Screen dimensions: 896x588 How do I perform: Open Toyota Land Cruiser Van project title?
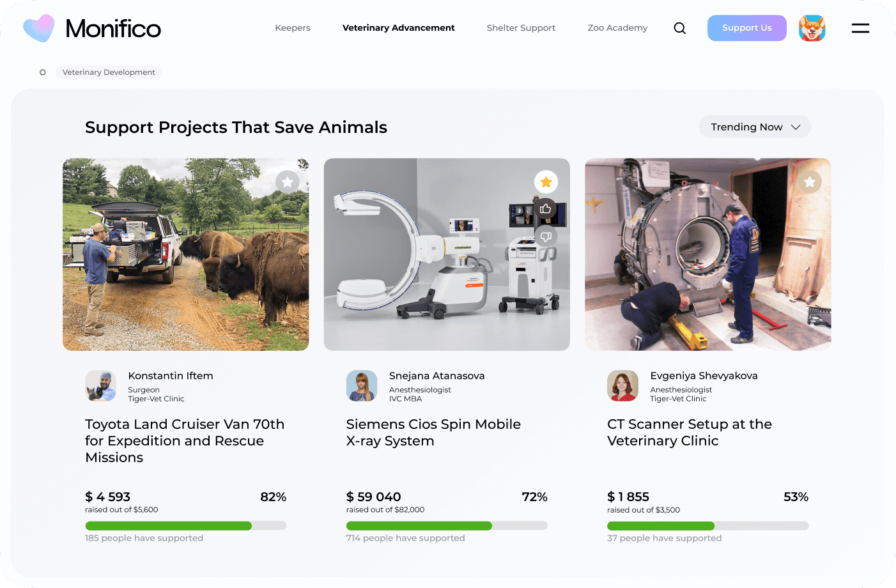pyautogui.click(x=185, y=441)
